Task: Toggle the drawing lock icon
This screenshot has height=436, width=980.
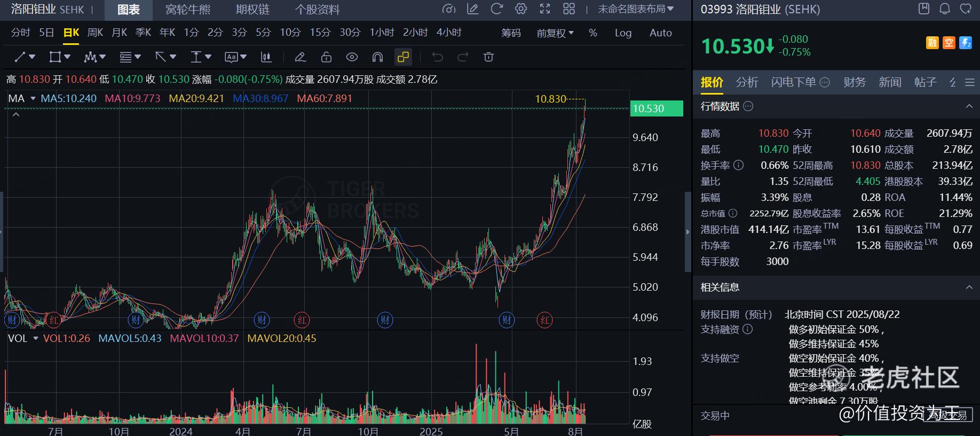Action: coord(326,57)
